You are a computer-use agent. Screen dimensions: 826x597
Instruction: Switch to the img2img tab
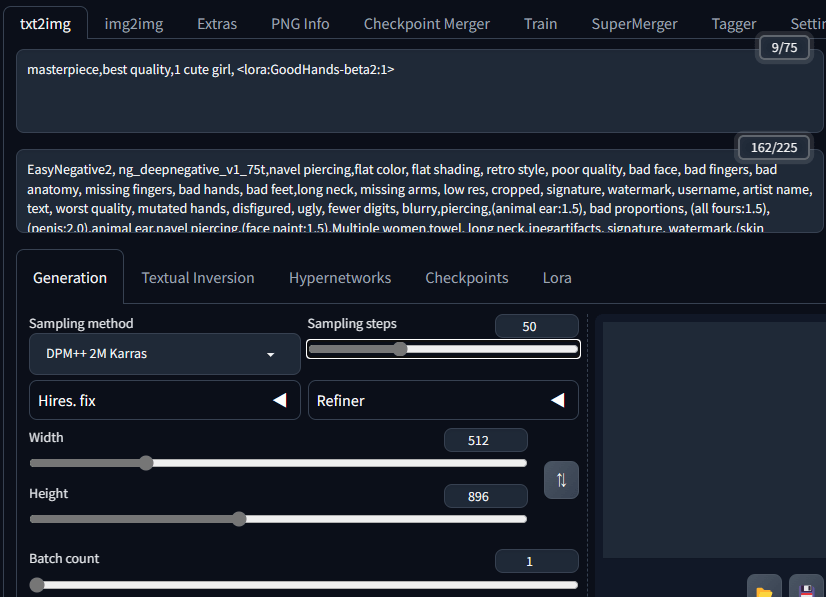[134, 24]
